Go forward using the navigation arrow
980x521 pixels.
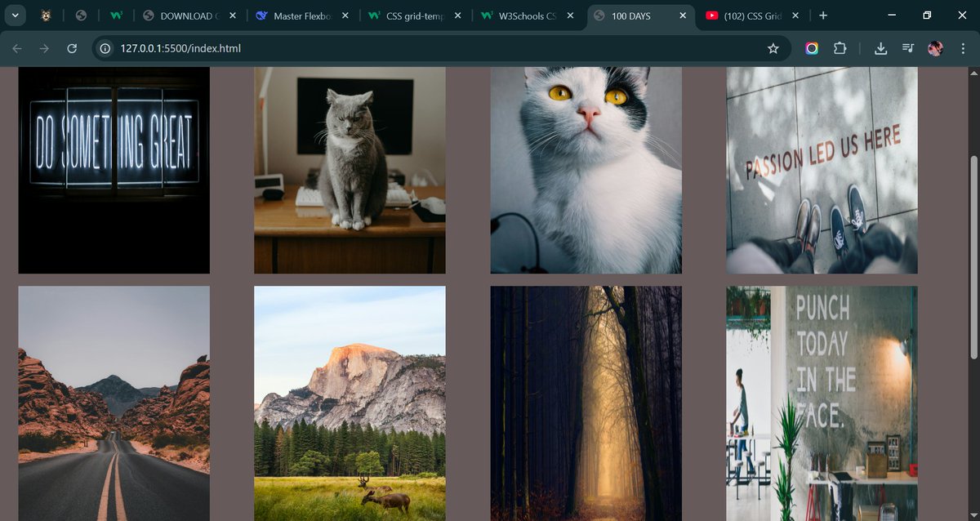tap(47, 48)
